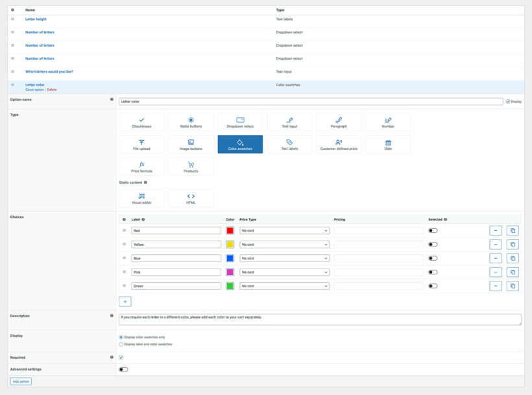
Task: Choose the Radio buttons type tile
Action: tap(191, 122)
